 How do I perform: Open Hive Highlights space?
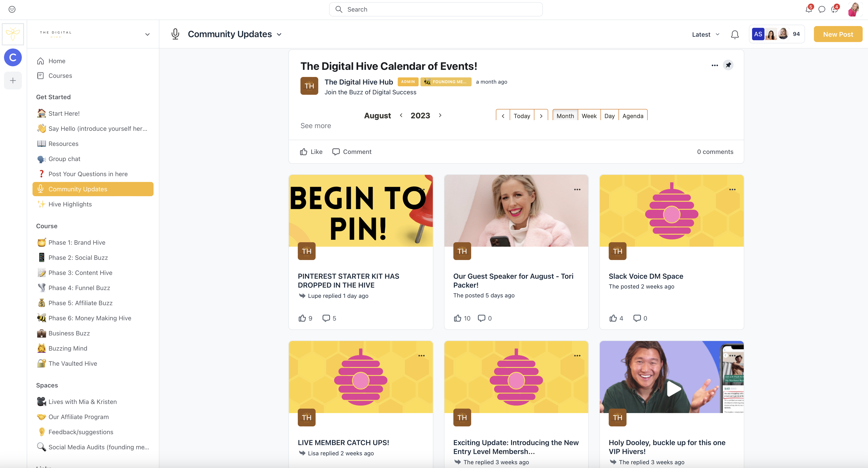(x=93, y=204)
